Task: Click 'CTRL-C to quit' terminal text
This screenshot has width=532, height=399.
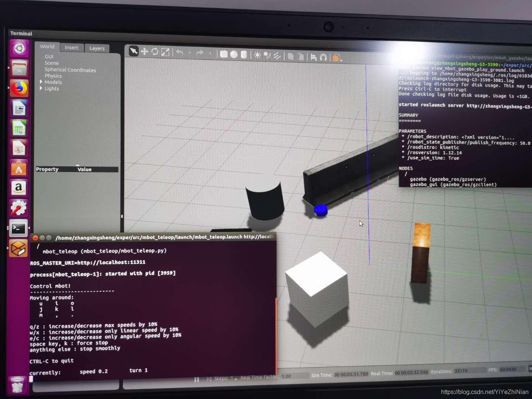Action: (51, 361)
